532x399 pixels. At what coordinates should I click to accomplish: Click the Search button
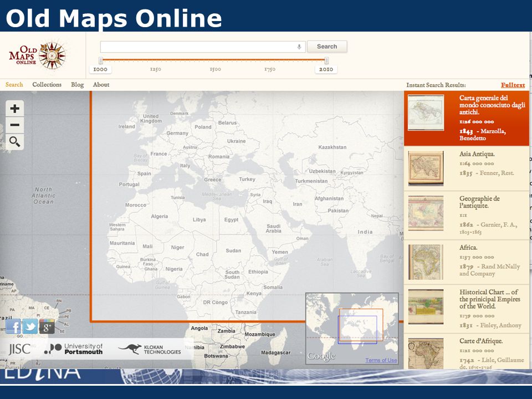click(x=327, y=47)
